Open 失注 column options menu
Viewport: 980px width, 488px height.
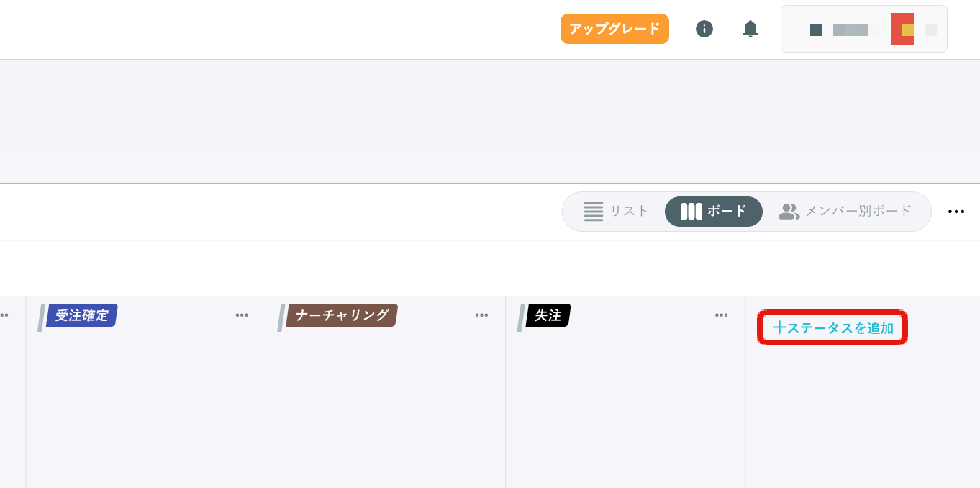tap(721, 315)
